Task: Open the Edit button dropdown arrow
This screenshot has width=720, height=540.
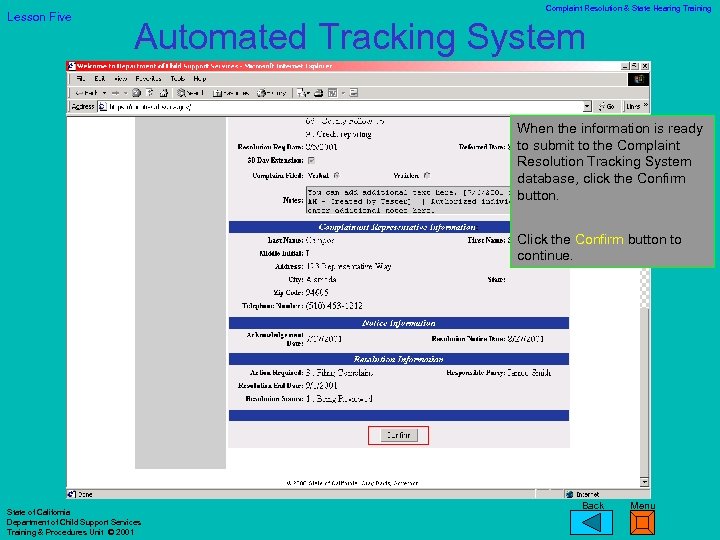Action: click(343, 93)
